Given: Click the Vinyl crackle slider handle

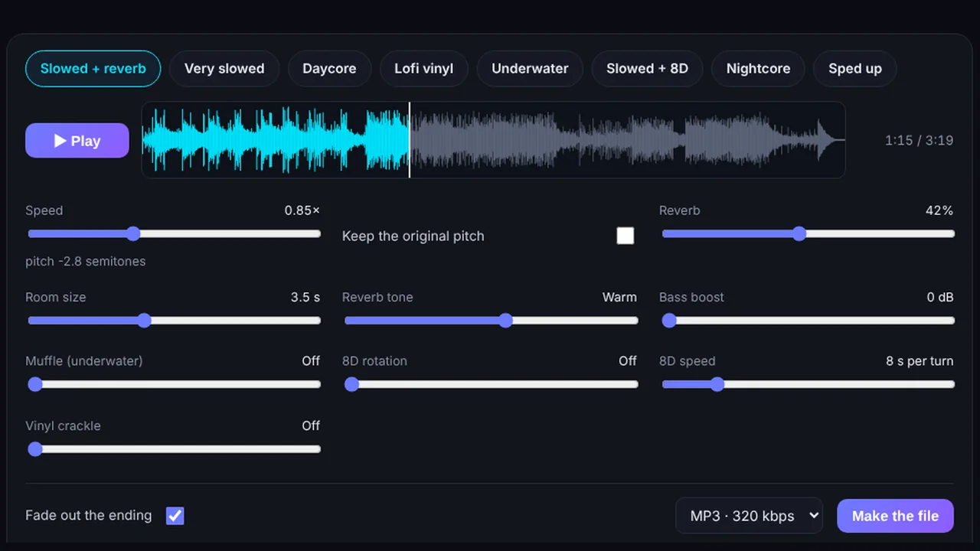Looking at the screenshot, I should tap(35, 449).
